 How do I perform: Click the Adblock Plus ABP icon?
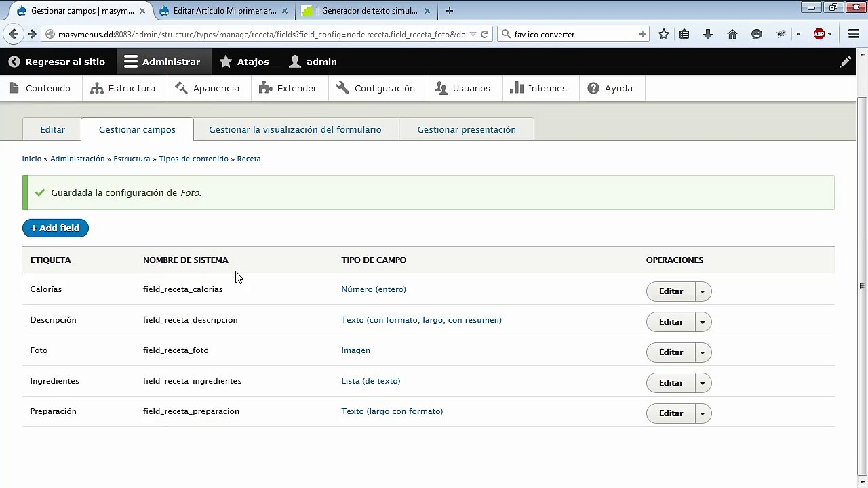(819, 35)
